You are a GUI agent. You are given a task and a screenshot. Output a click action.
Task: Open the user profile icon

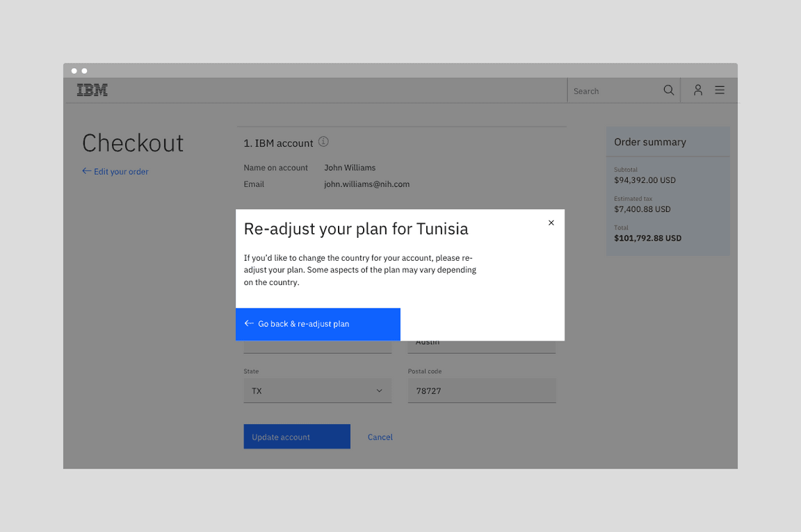pyautogui.click(x=697, y=90)
